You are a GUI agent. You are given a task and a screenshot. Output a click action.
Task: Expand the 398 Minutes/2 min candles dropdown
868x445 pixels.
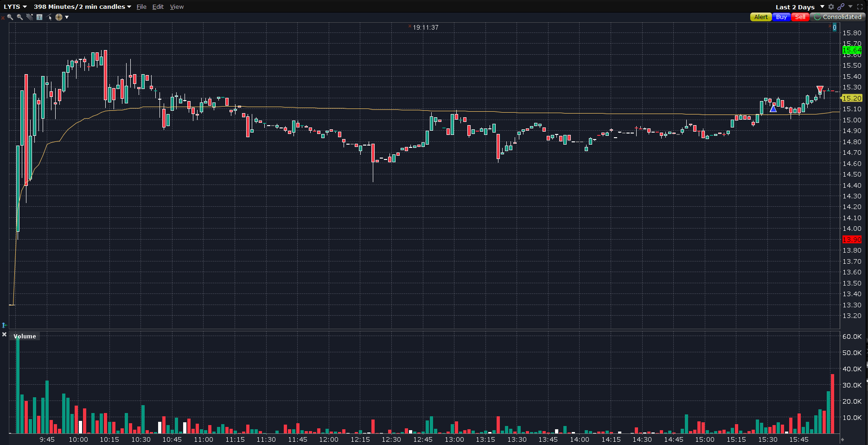[82, 6]
